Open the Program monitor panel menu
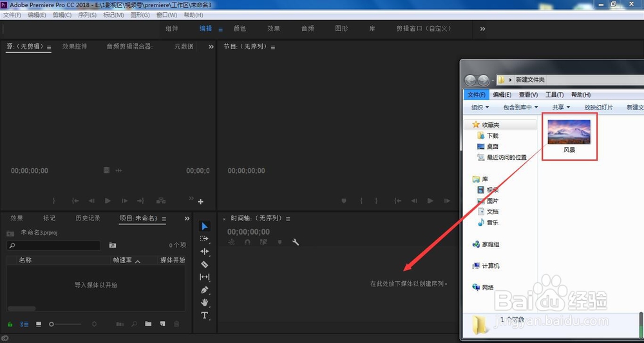The image size is (644, 343). click(272, 47)
